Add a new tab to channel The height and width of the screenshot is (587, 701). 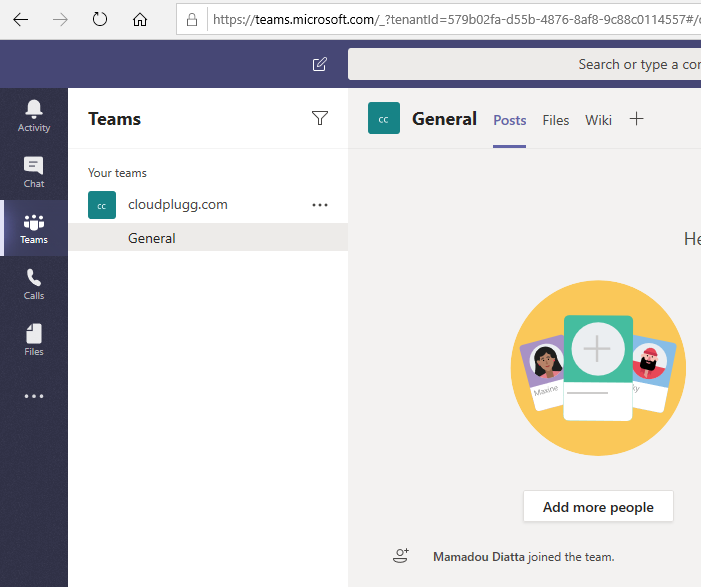[636, 119]
